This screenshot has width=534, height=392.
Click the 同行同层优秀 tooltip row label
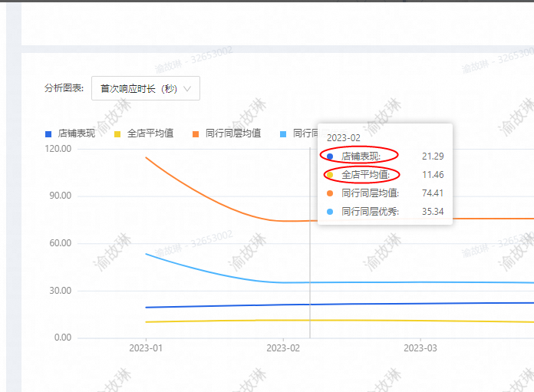(x=370, y=212)
